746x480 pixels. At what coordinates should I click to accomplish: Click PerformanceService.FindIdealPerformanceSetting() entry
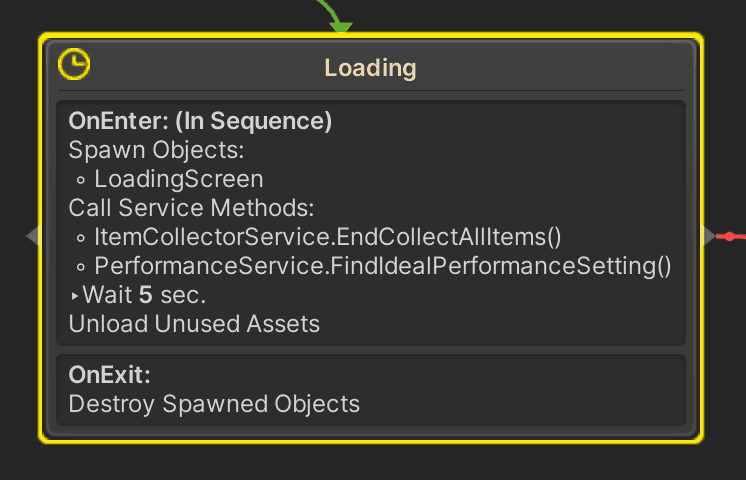(383, 266)
